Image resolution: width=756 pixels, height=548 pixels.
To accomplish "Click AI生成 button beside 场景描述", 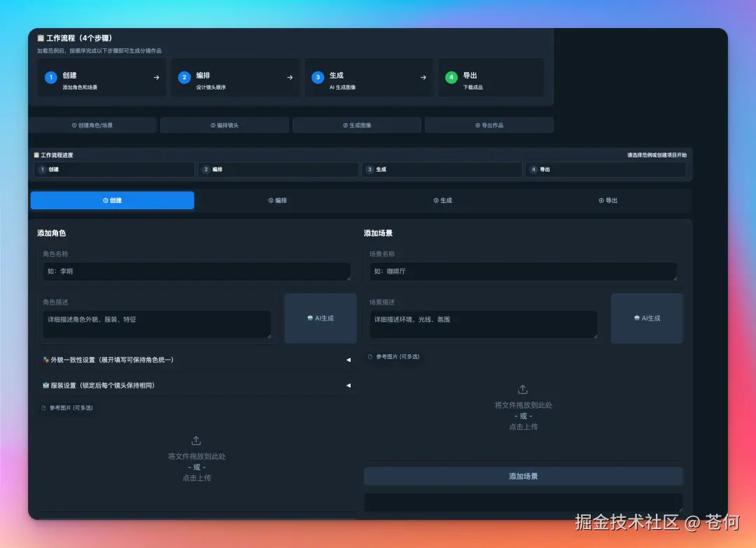I will 647,318.
